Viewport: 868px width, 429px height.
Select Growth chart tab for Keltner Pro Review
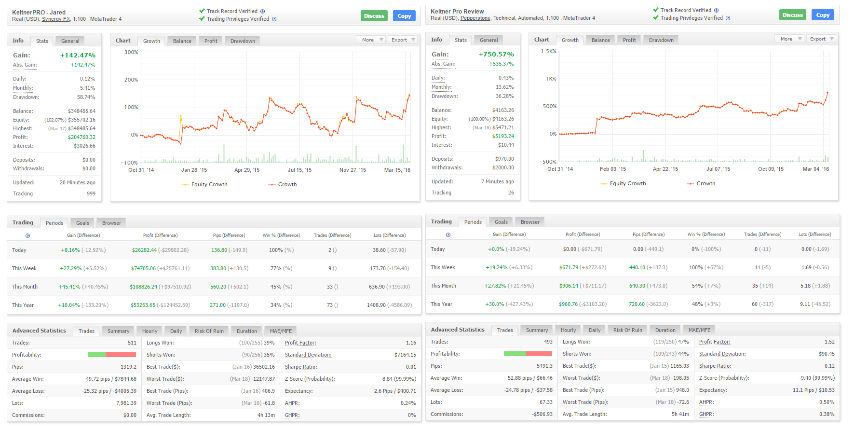point(570,40)
